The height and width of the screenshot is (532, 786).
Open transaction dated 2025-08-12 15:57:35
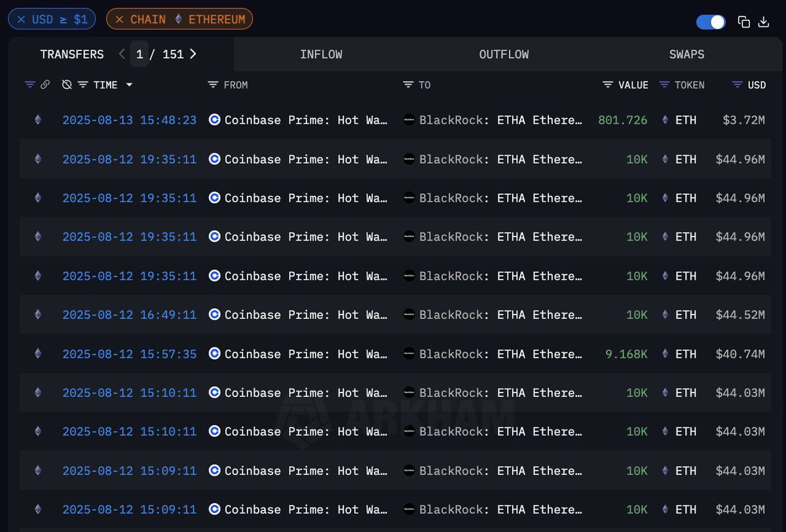129,354
